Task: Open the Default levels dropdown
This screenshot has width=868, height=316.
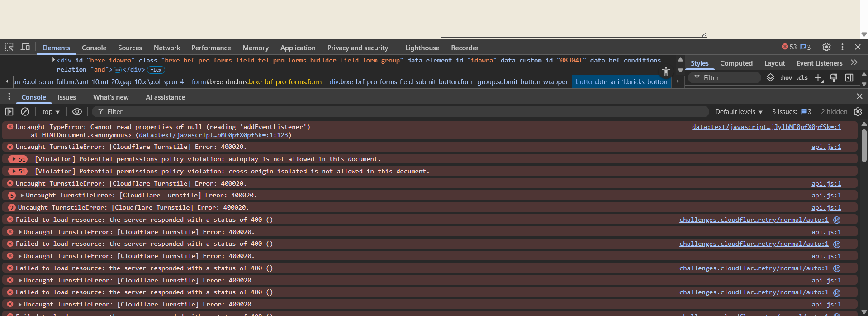Action: tap(739, 112)
